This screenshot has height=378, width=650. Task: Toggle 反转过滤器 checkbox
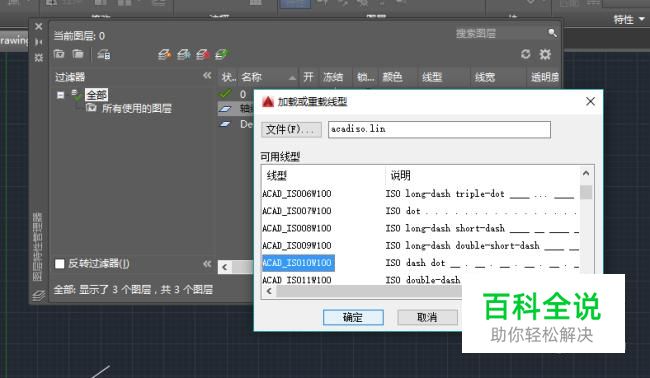click(x=60, y=264)
